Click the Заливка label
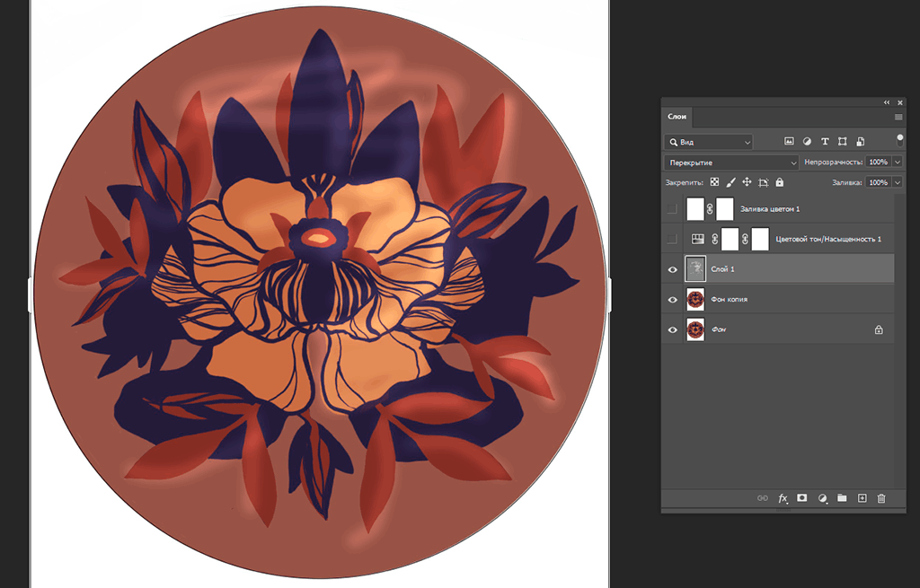Viewport: 920px width, 588px height. tap(847, 182)
